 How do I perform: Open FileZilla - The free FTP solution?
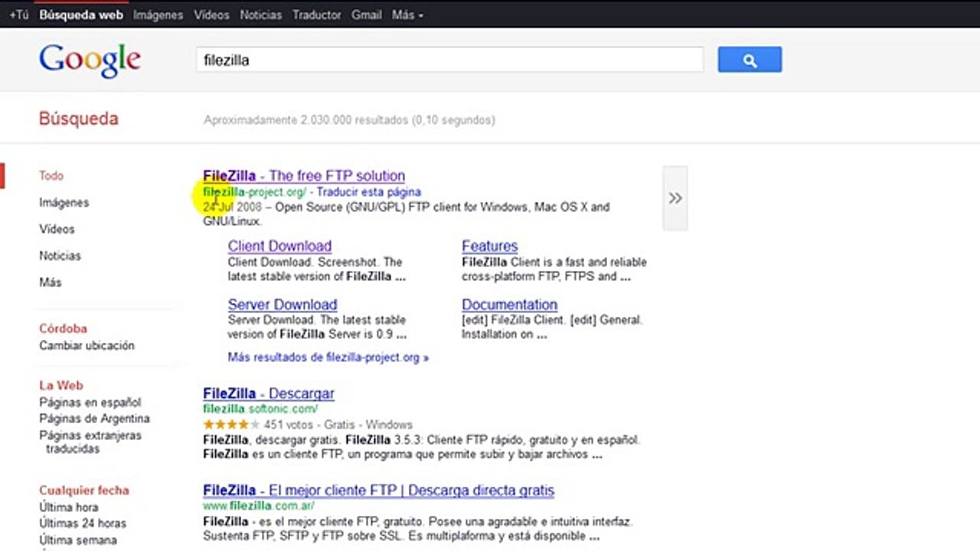click(x=304, y=176)
